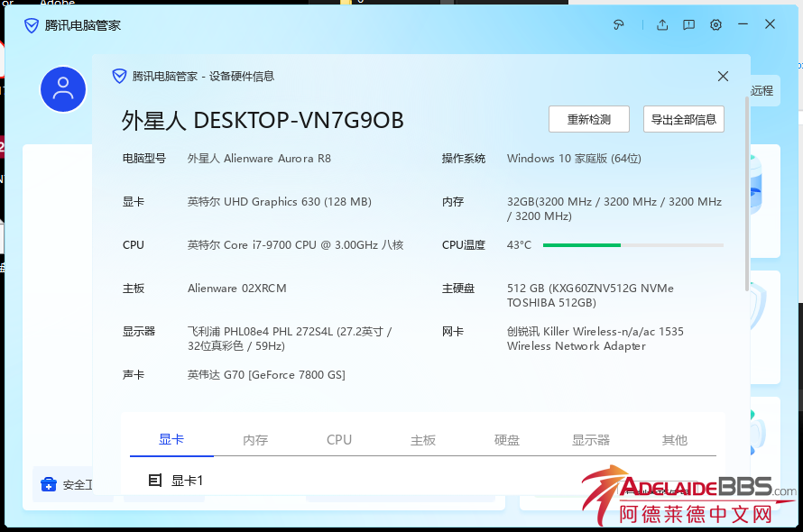Screen dimensions: 803x532
Task: Switch to the 内存 tab
Action: coord(255,440)
